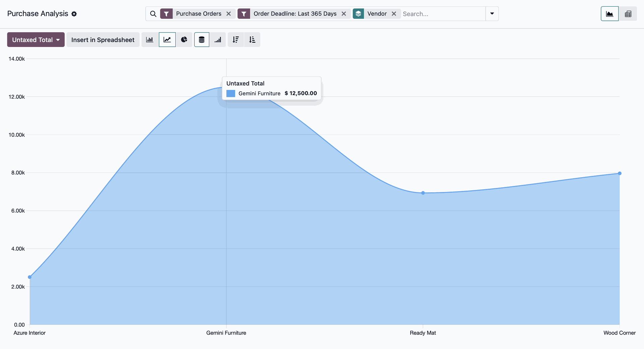Expand the search filter options dropdown

click(492, 14)
